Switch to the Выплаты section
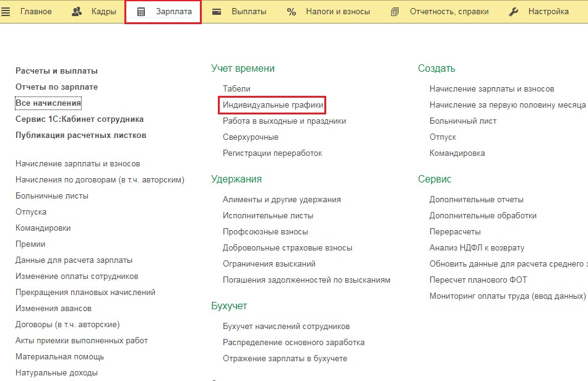The height and width of the screenshot is (381, 588). pyautogui.click(x=249, y=12)
